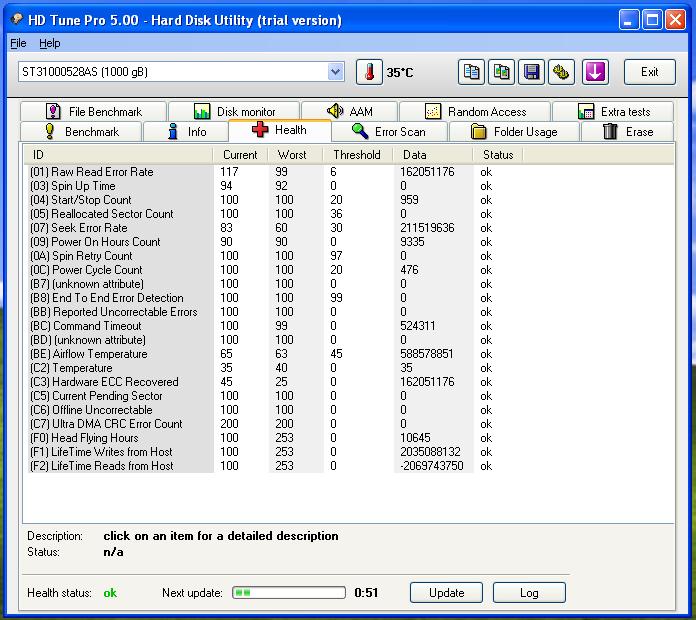The image size is (696, 620).
Task: Switch to Info tab
Action: (x=186, y=131)
